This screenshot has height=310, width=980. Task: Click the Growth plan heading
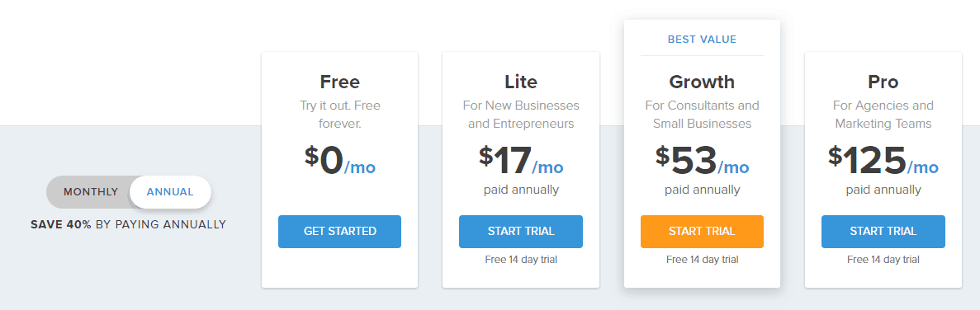tap(702, 82)
